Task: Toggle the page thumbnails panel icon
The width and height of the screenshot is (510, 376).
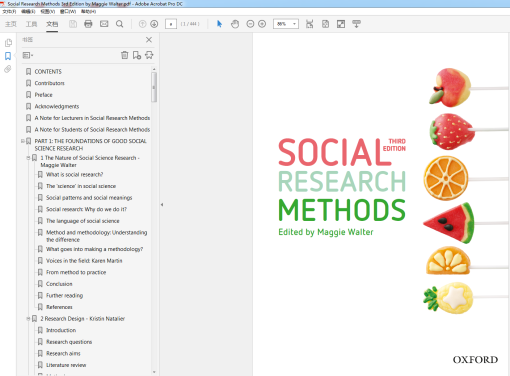Action: (x=8, y=43)
